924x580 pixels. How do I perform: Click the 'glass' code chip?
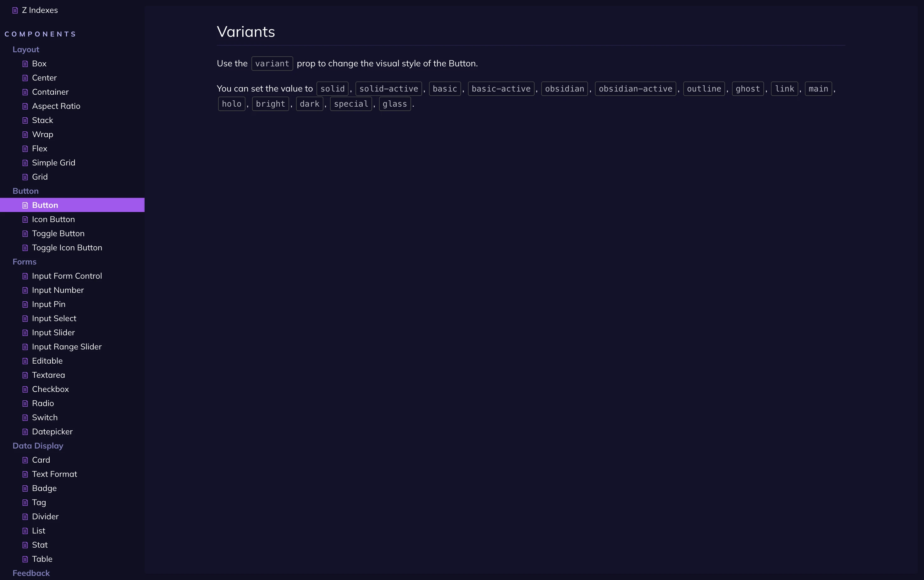click(x=395, y=104)
